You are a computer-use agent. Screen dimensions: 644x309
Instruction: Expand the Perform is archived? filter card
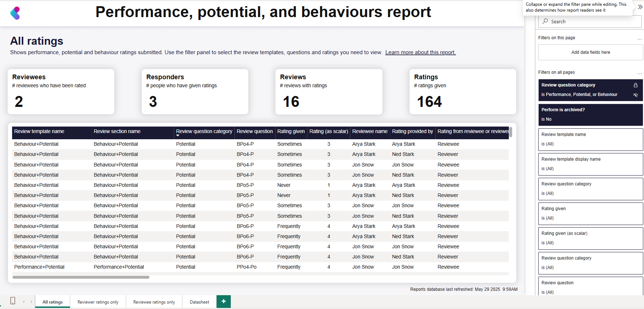click(x=591, y=115)
